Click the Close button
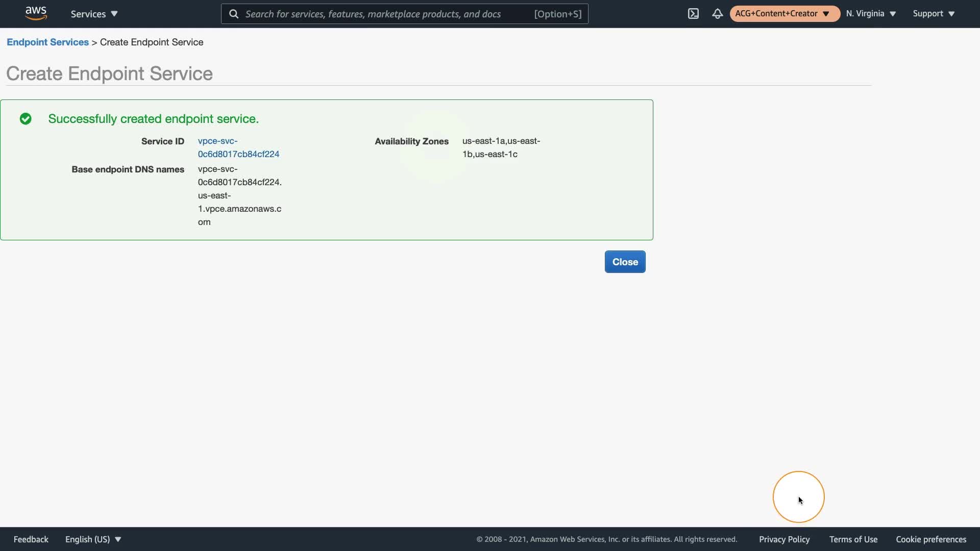The height and width of the screenshot is (551, 980). [x=625, y=262]
